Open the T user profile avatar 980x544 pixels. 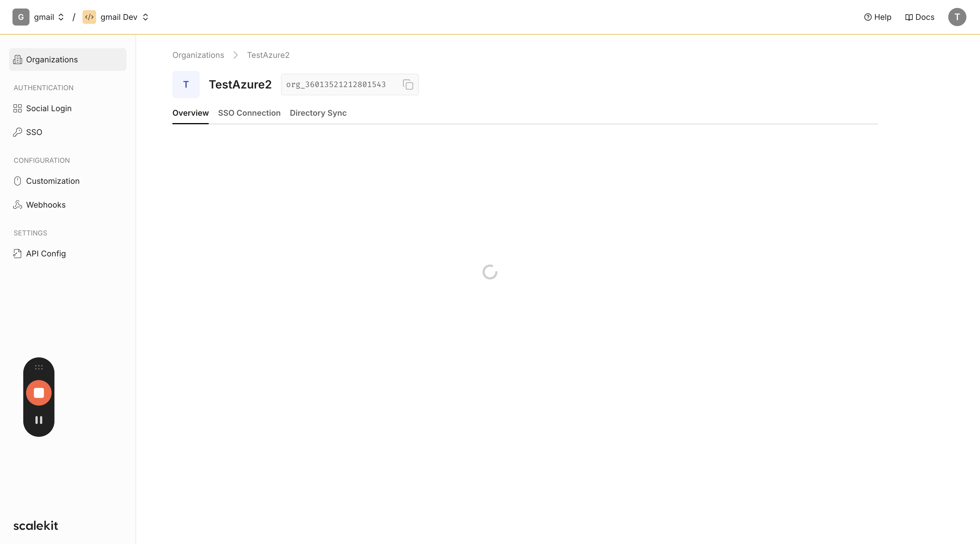coord(957,17)
